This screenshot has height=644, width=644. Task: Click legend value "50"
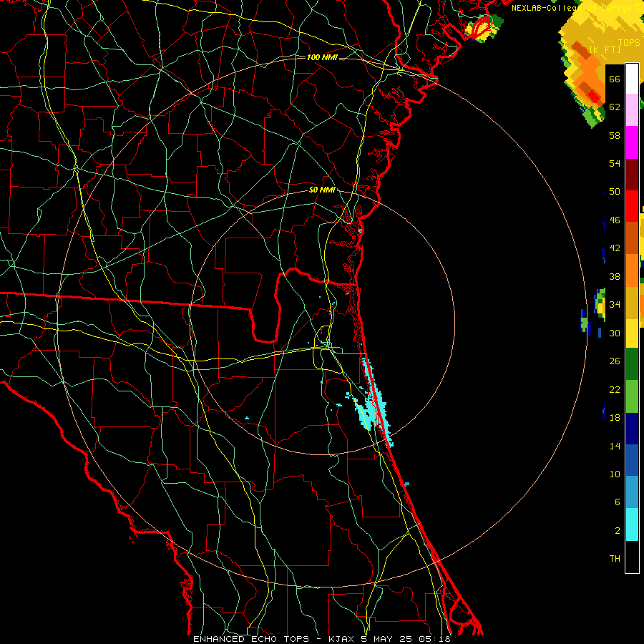tap(615, 192)
